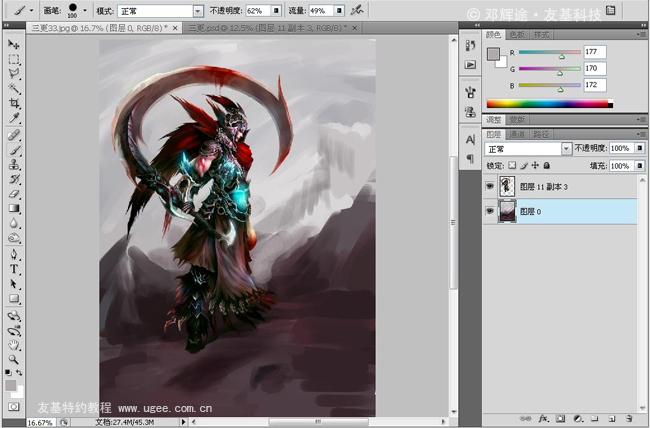Open the layer blend mode dropdown

(x=566, y=148)
